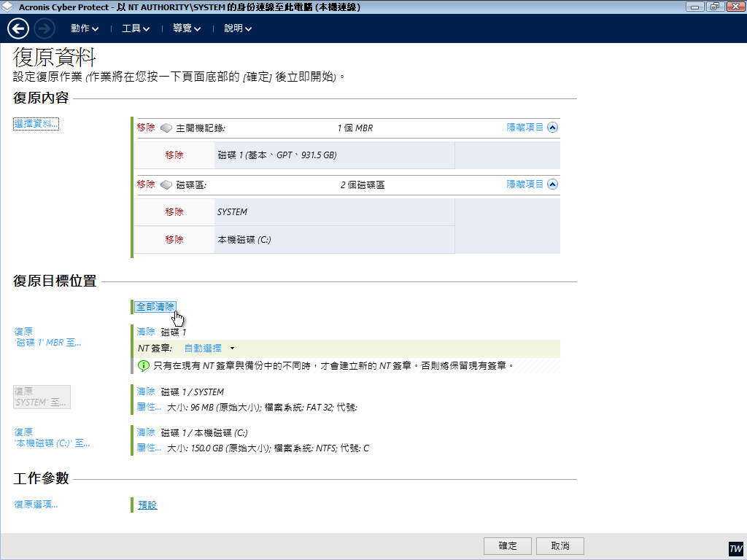Click the green info icon by NT signature note

pyautogui.click(x=144, y=365)
